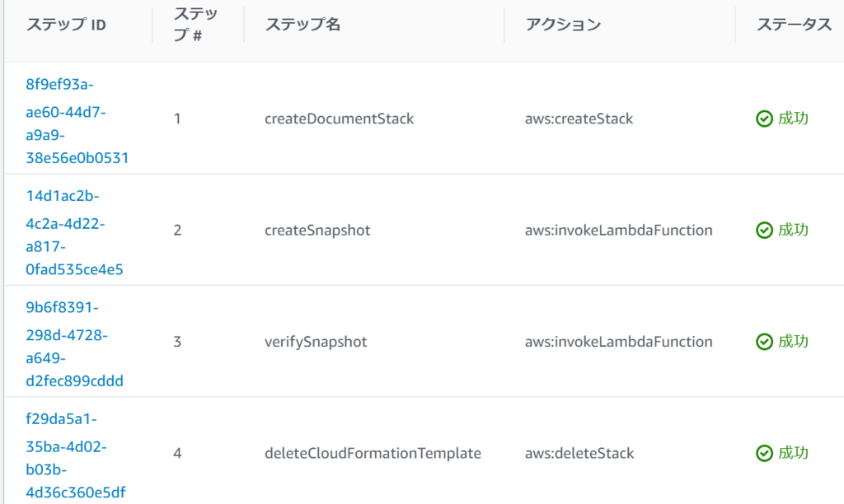Select the createSnapshot step name
Image resolution: width=844 pixels, height=504 pixels.
[317, 231]
